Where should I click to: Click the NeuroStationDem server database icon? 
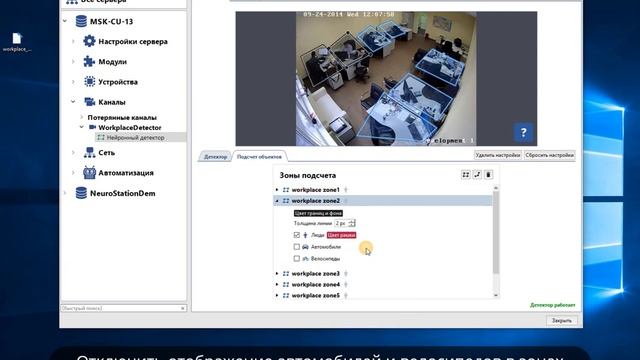click(x=81, y=193)
